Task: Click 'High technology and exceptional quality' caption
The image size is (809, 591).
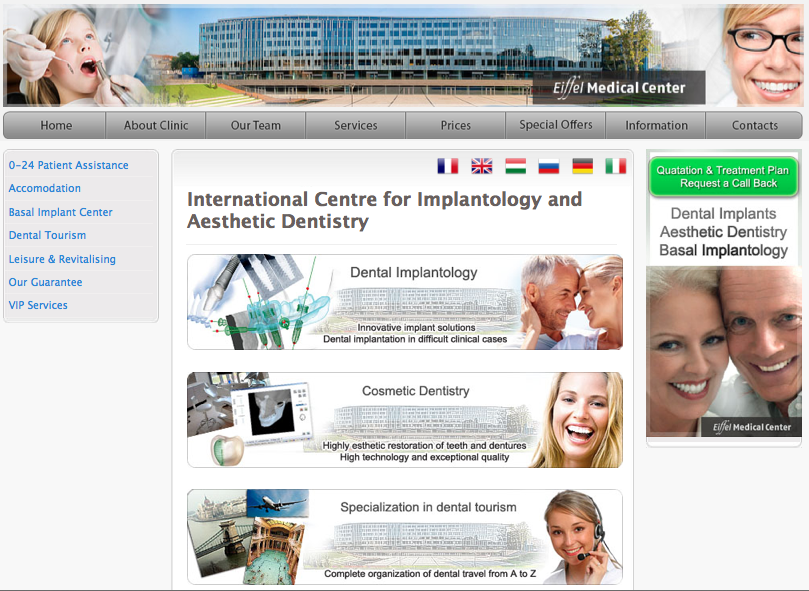Action: (424, 457)
